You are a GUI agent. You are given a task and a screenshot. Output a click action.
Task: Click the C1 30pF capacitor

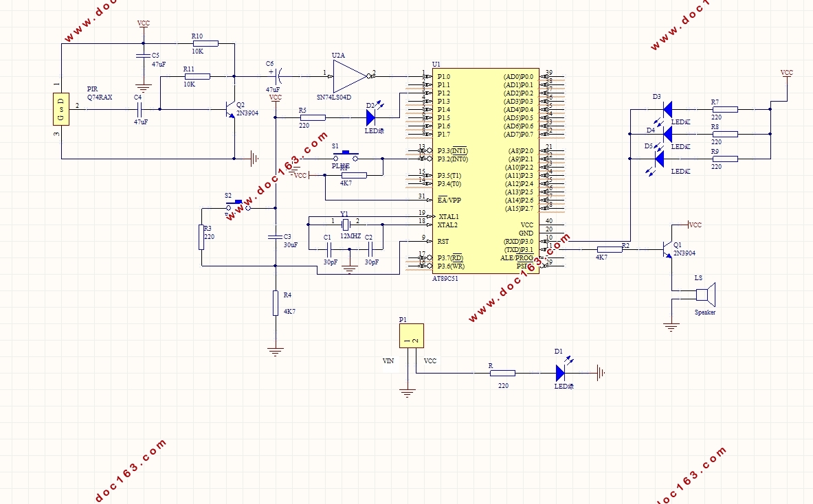(328, 250)
